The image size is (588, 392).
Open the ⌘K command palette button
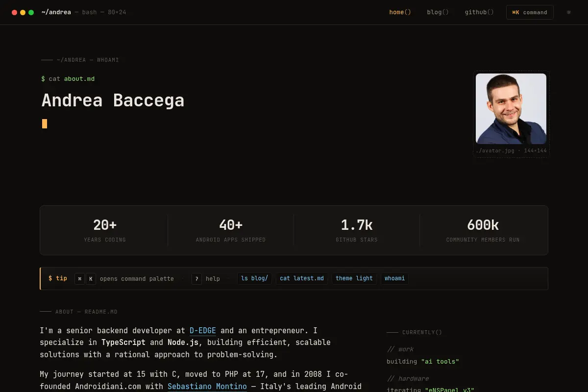coord(530,12)
